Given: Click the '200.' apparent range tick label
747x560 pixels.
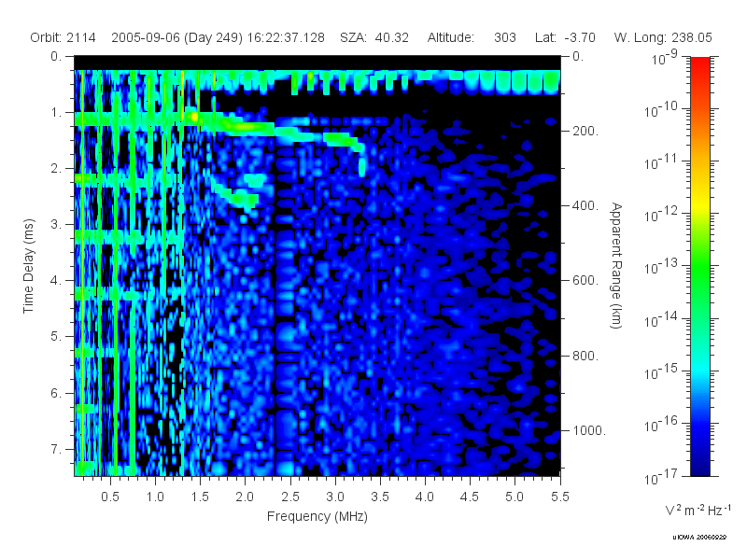Looking at the screenshot, I should tap(585, 131).
